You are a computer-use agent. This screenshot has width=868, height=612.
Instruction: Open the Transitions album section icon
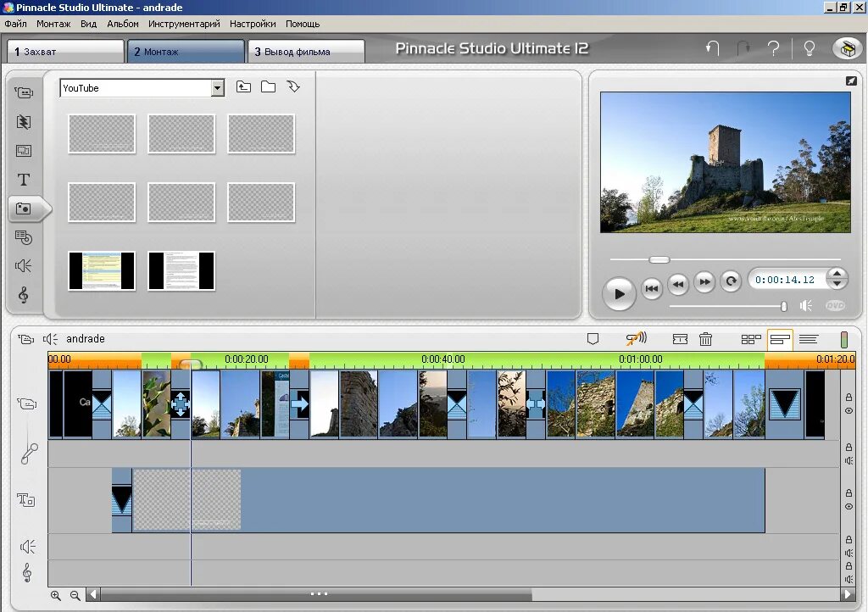click(24, 122)
